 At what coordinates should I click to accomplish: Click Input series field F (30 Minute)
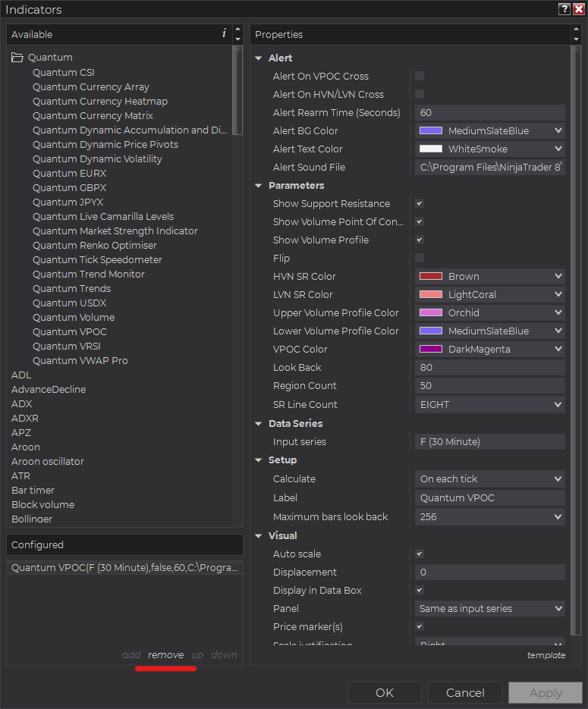click(x=490, y=442)
